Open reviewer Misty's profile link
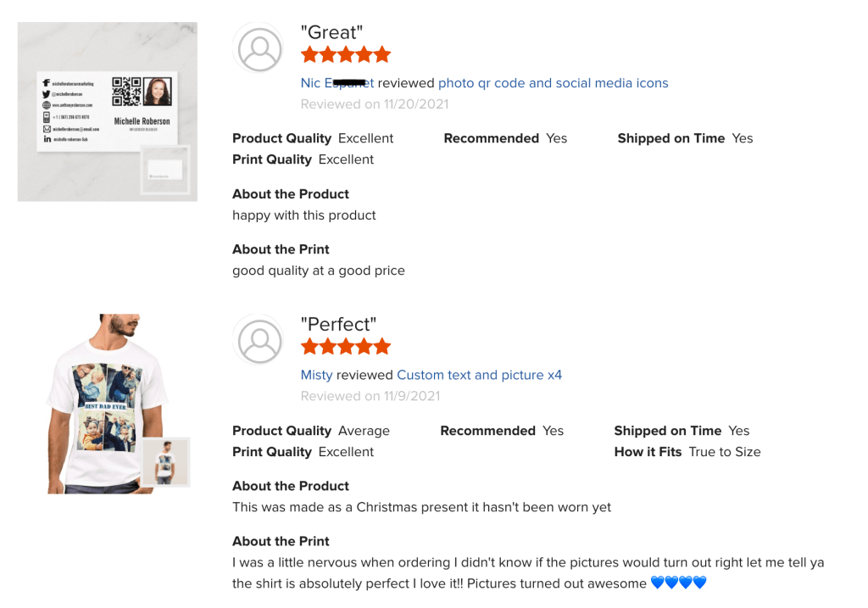This screenshot has width=868, height=608. click(x=316, y=375)
